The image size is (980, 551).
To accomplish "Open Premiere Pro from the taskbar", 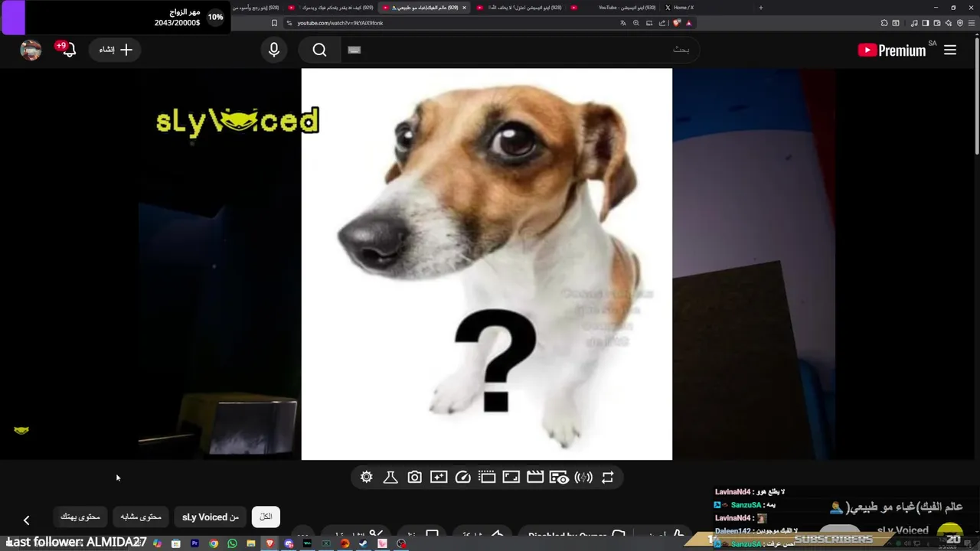I will point(194,543).
